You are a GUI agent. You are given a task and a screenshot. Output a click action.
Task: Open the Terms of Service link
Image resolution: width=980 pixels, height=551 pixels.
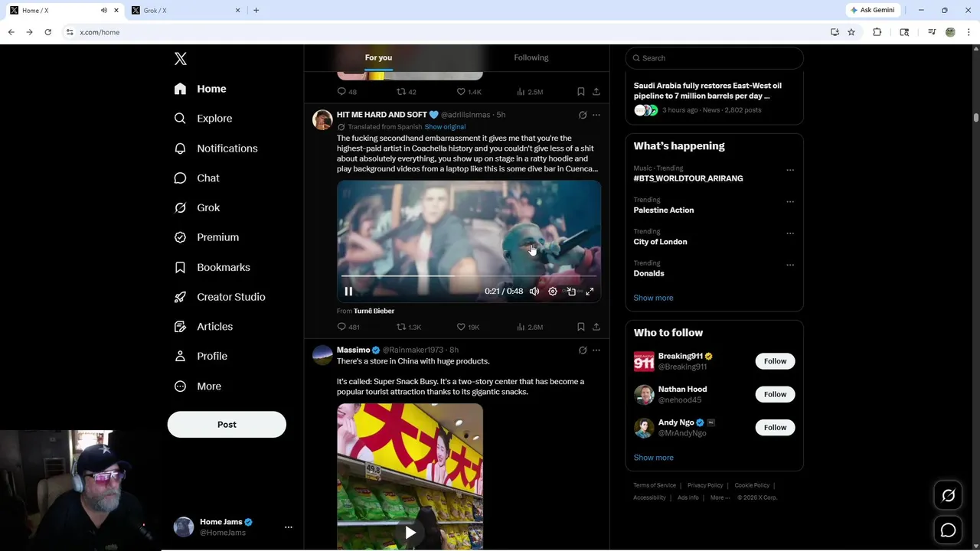pyautogui.click(x=655, y=485)
